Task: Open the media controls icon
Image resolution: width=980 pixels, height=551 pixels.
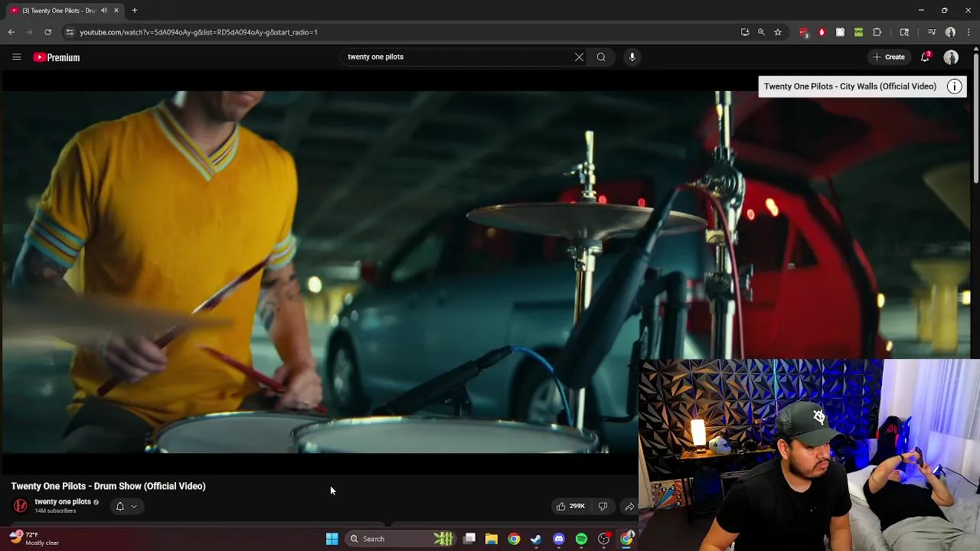Action: pyautogui.click(x=932, y=32)
